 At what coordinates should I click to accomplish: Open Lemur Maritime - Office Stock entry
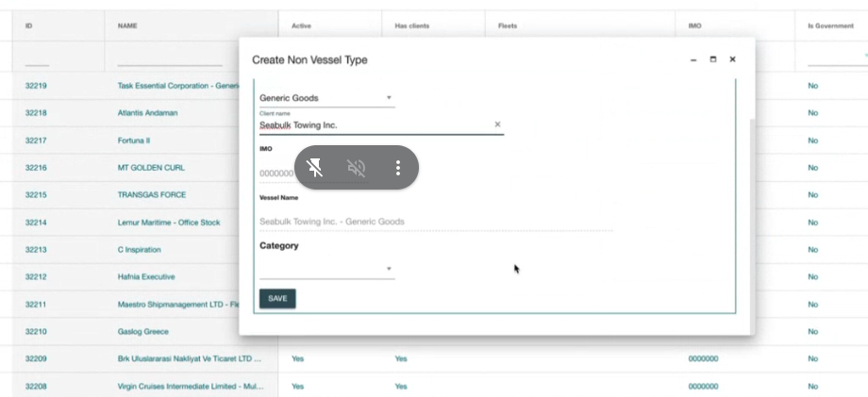(169, 223)
